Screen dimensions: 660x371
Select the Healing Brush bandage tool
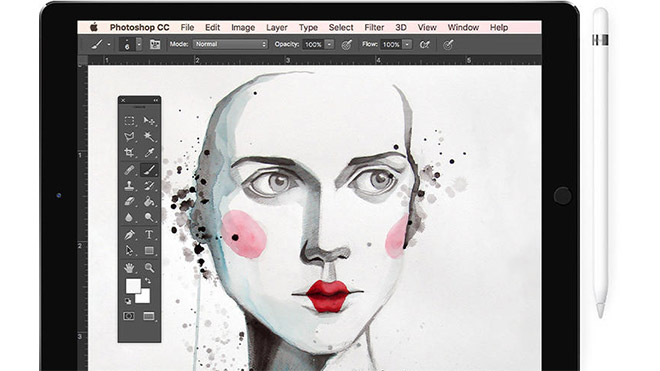[129, 170]
